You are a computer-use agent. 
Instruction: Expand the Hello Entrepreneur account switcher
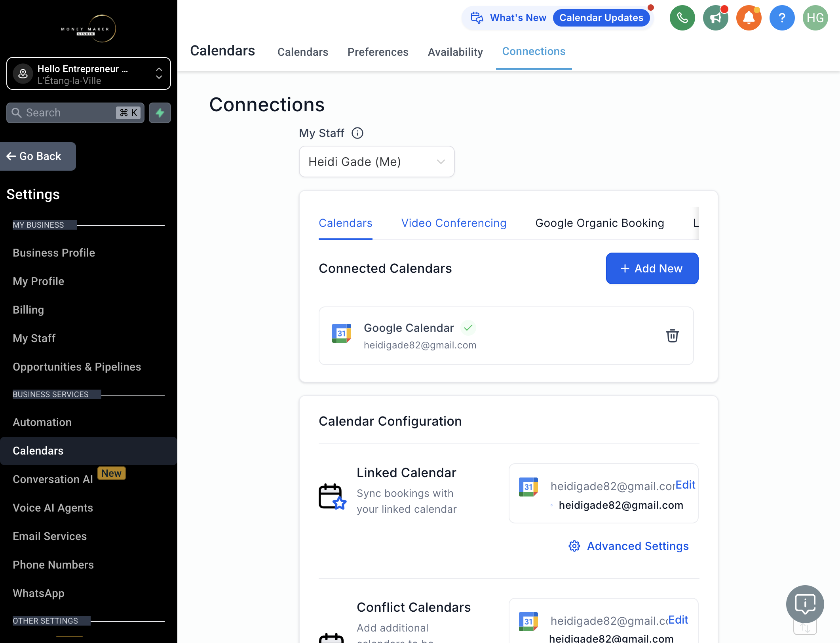coord(89,74)
